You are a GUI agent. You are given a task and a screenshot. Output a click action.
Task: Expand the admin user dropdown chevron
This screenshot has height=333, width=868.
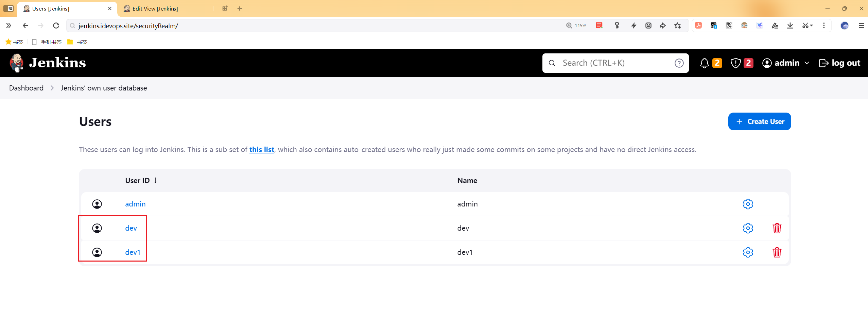tap(807, 63)
